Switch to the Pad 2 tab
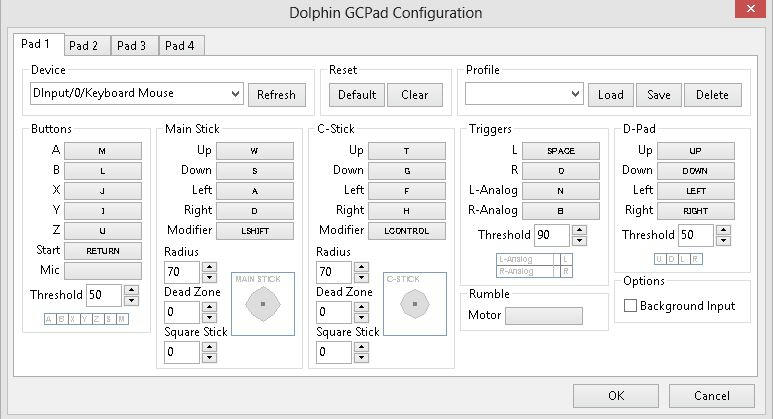The height and width of the screenshot is (419, 773). (87, 46)
